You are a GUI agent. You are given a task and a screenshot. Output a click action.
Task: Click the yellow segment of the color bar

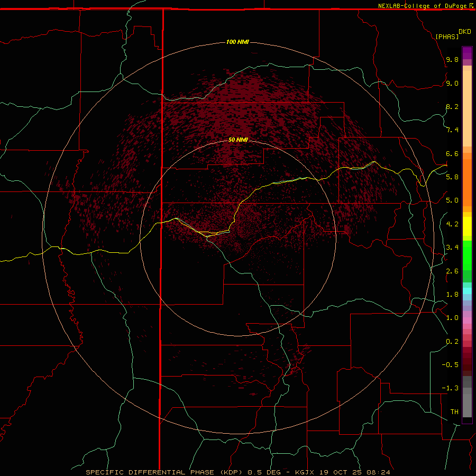click(467, 226)
